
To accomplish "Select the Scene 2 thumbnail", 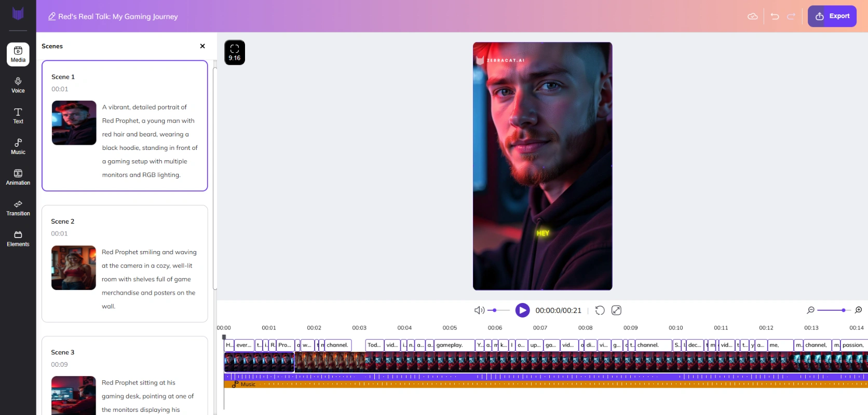I will pyautogui.click(x=74, y=268).
